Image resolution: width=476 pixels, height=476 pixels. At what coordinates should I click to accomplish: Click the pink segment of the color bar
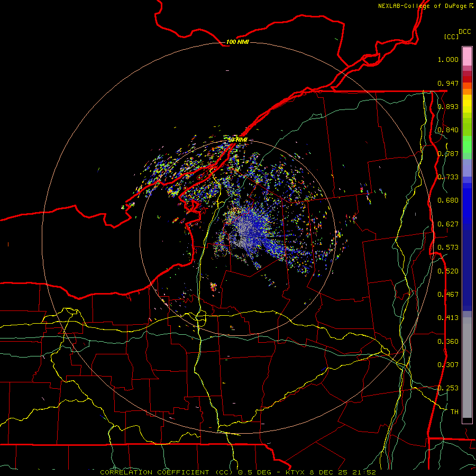point(467,57)
